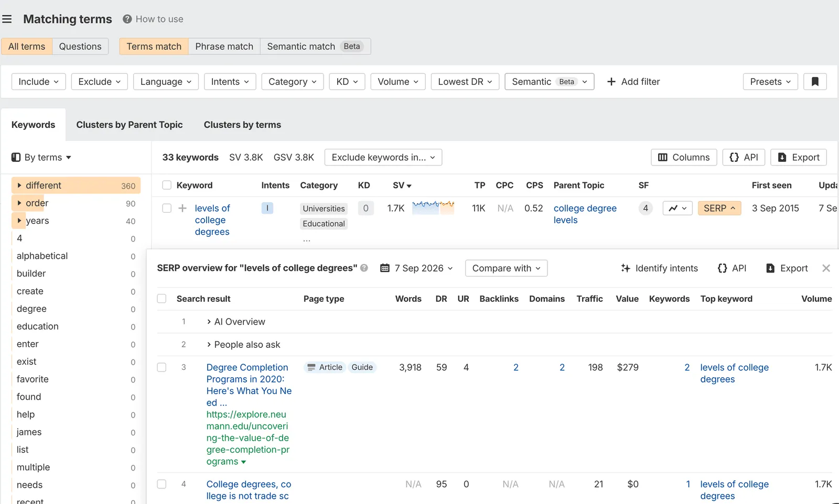Screen dimensions: 839x504
Task: Toggle the select-all Keyword checkbox
Action: (167, 185)
